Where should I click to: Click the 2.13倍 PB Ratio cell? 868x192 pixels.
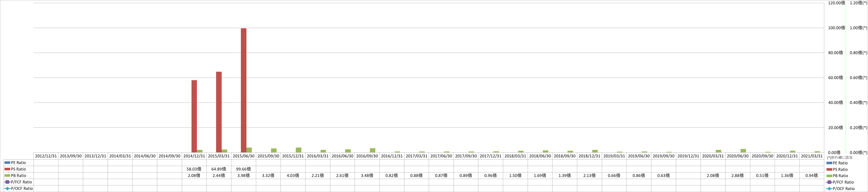point(589,176)
